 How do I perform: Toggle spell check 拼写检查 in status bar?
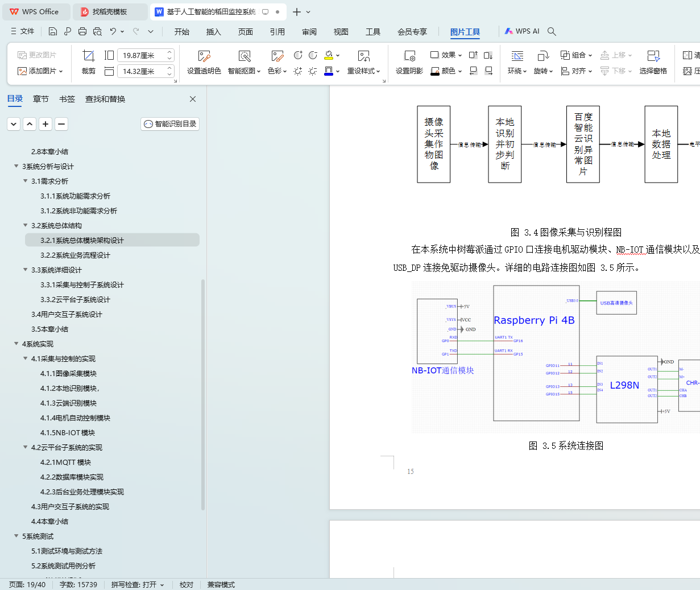138,584
